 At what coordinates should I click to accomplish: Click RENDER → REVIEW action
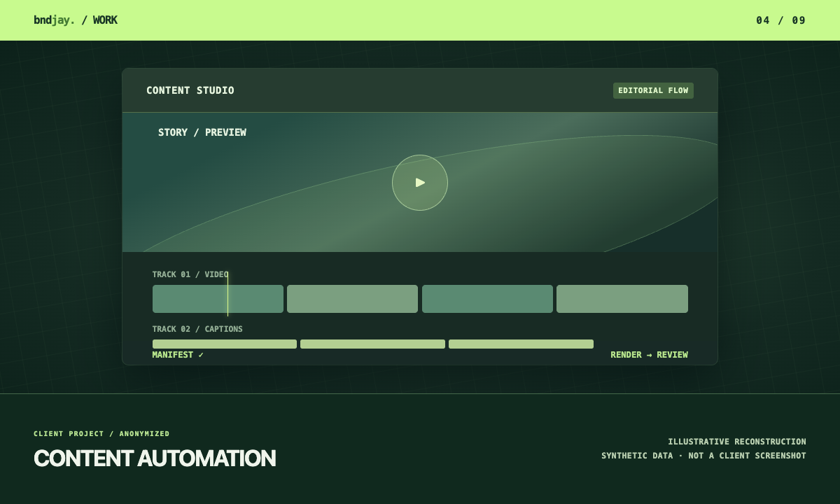click(x=649, y=355)
